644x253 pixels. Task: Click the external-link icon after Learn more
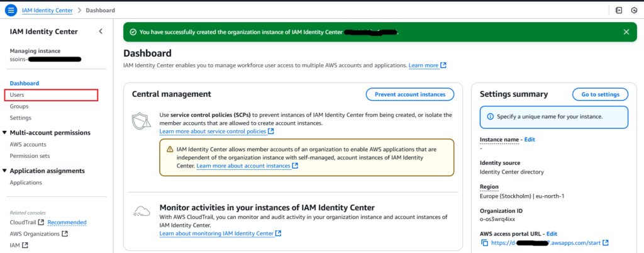click(x=443, y=65)
